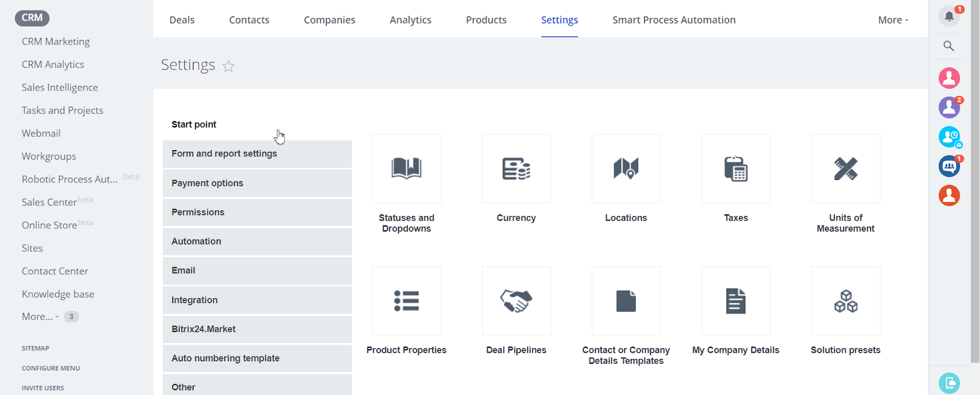The image size is (980, 395).
Task: Switch to the Analytics tab
Action: [x=410, y=20]
